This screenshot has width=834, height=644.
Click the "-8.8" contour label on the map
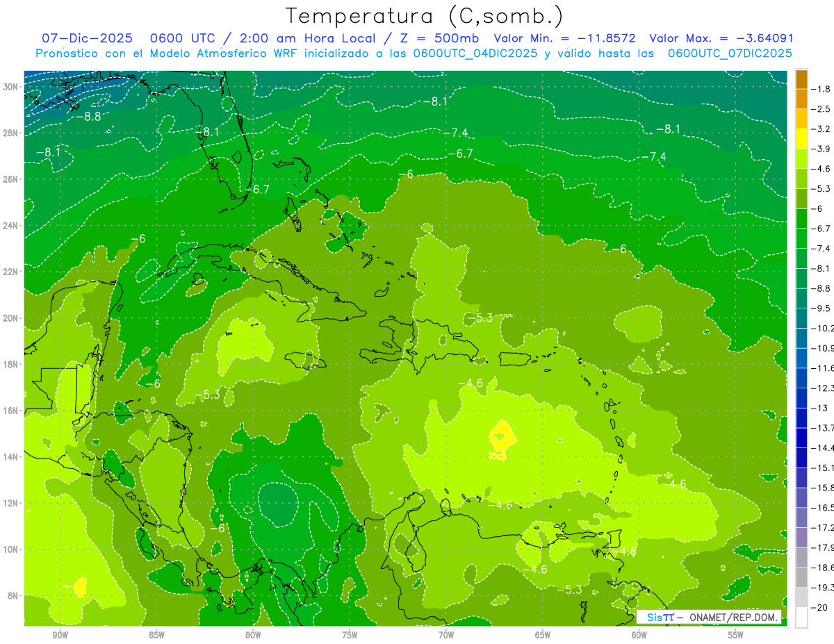point(88,116)
